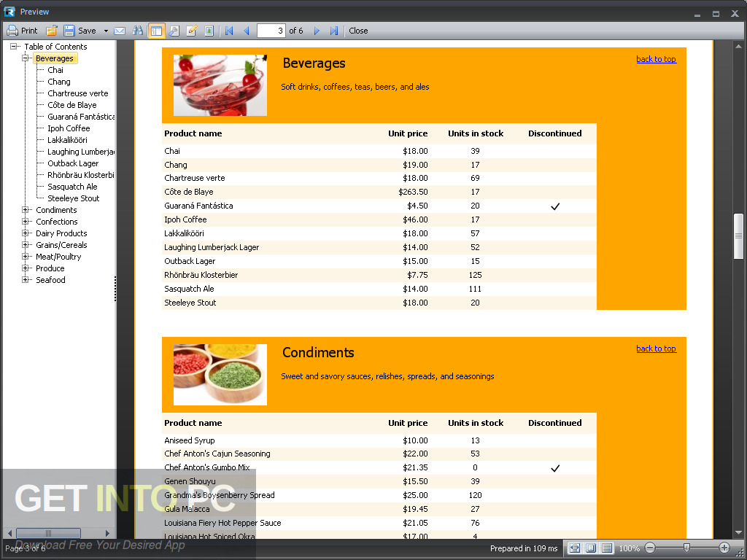Expand the Condiments tree node
The height and width of the screenshot is (560, 747).
click(26, 210)
